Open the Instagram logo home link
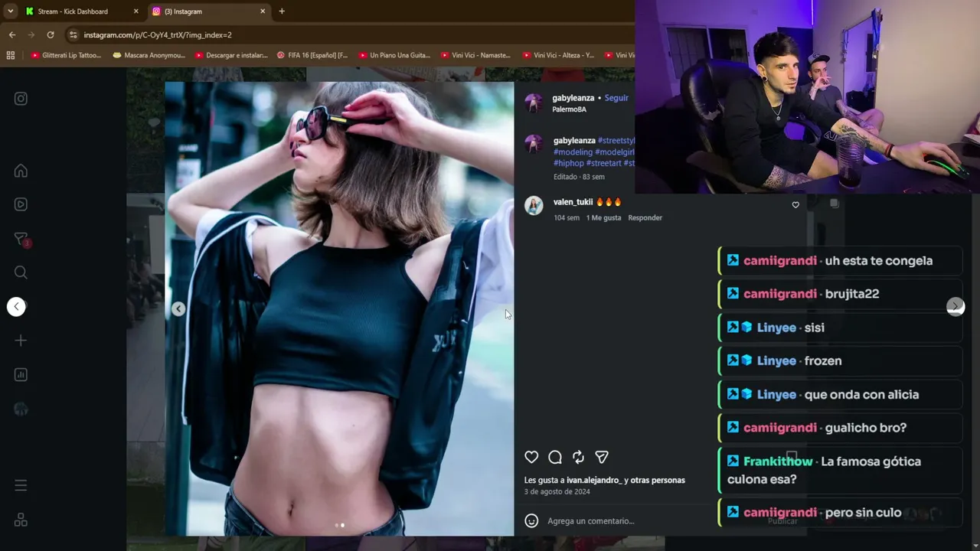The height and width of the screenshot is (551, 980). click(21, 99)
